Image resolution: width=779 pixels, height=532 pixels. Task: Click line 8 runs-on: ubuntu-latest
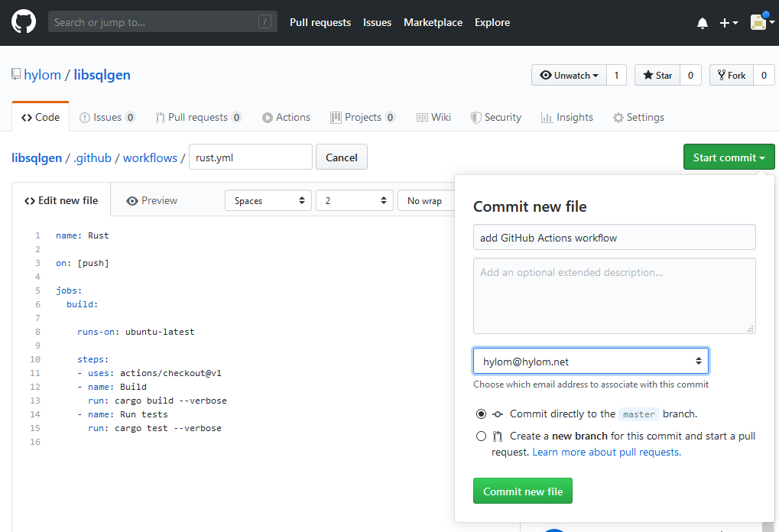click(x=135, y=332)
